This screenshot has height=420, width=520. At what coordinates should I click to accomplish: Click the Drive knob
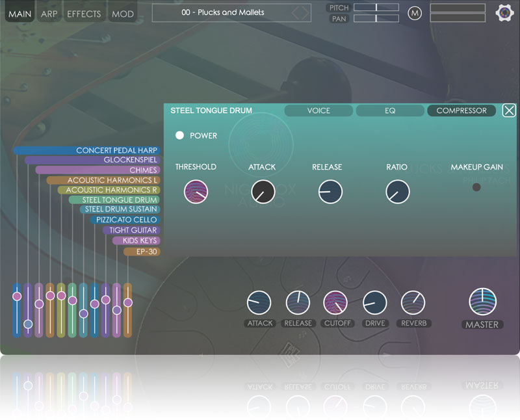click(375, 302)
